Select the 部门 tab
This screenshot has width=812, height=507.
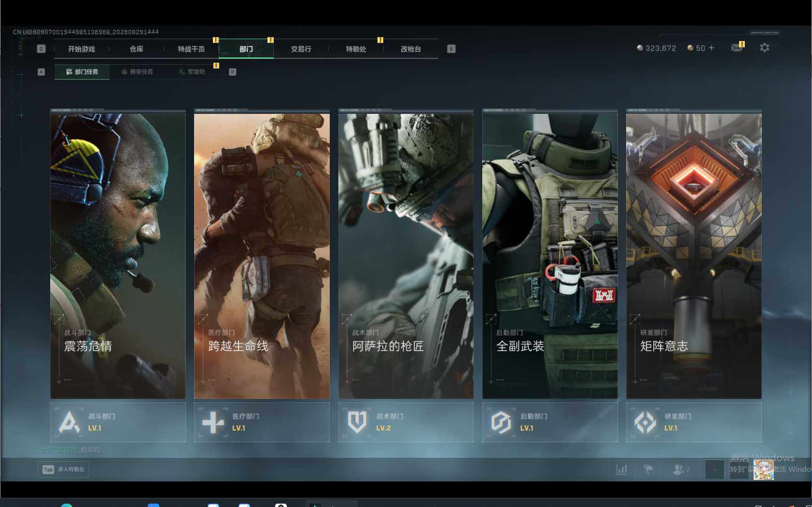coord(246,49)
